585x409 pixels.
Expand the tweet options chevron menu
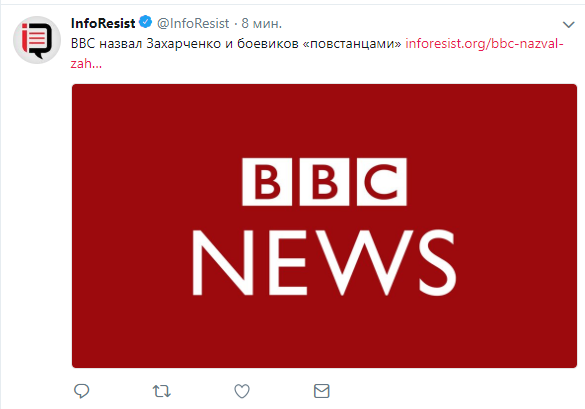click(568, 25)
